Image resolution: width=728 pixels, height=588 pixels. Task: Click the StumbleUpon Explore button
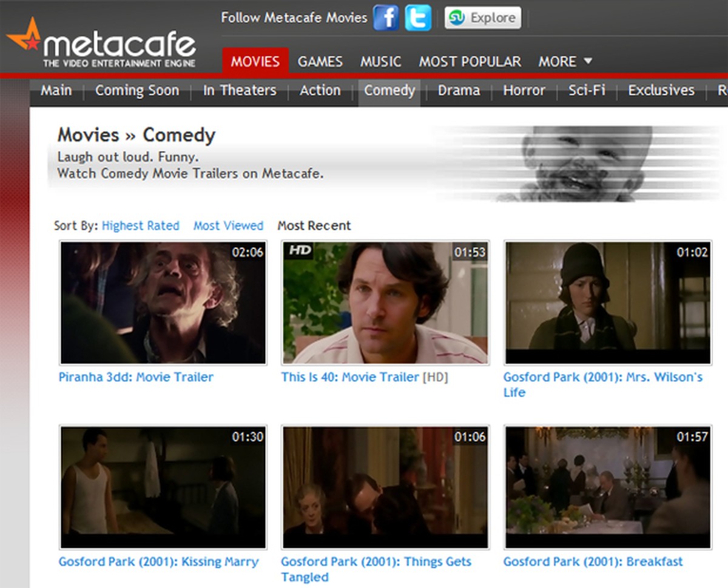coord(483,18)
